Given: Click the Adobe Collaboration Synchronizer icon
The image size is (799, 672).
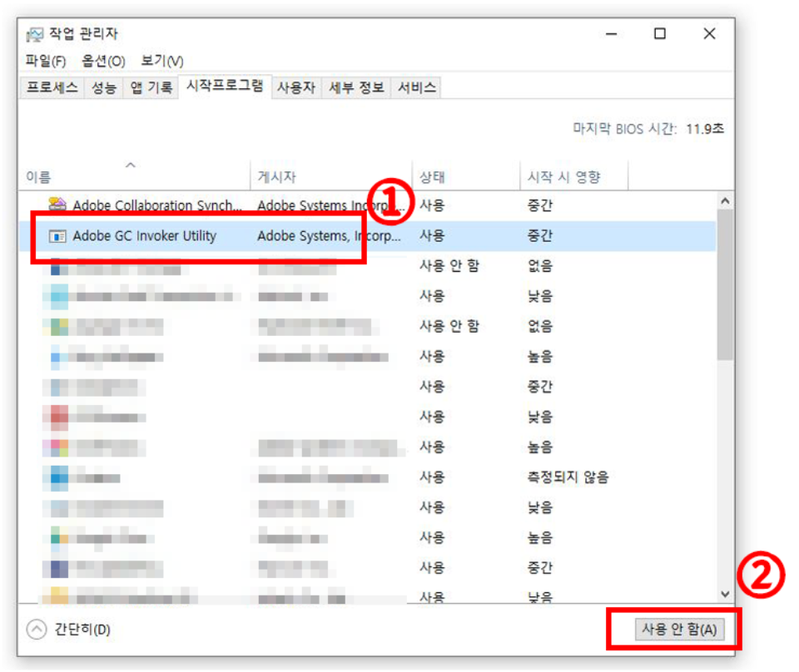Looking at the screenshot, I should point(57,205).
